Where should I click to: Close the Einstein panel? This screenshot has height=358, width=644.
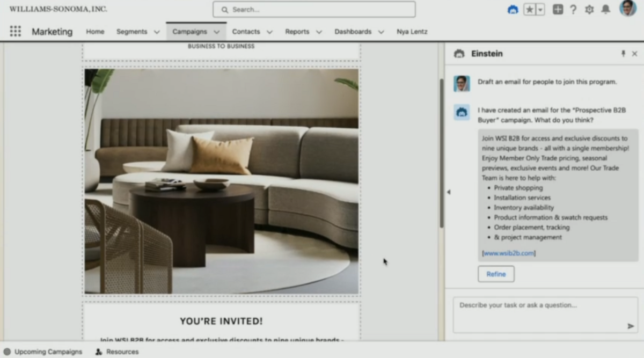[634, 54]
